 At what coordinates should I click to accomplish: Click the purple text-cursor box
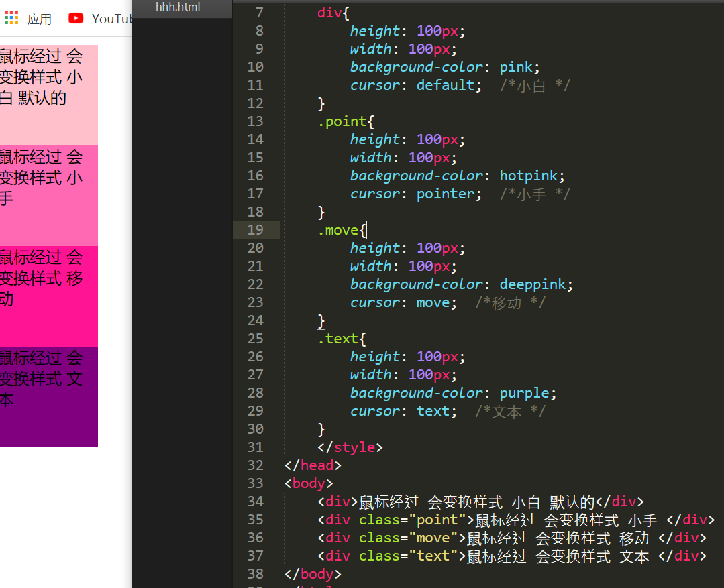click(48, 397)
